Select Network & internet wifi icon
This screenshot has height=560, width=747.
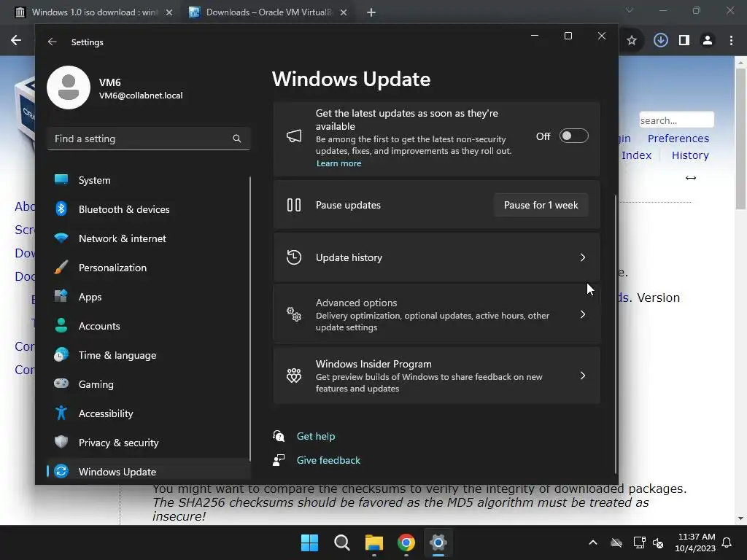(61, 238)
